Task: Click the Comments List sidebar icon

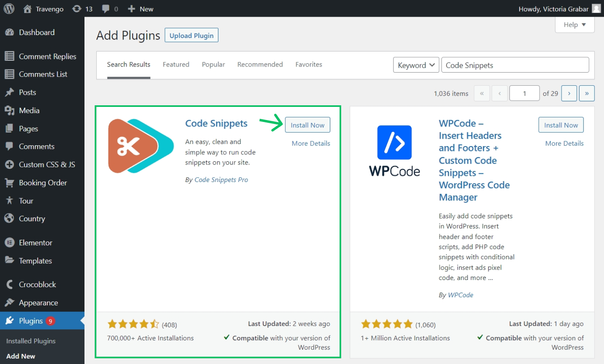Action: coord(9,74)
